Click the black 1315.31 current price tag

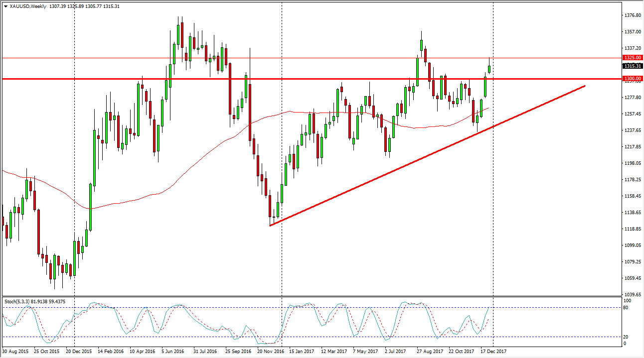tap(632, 66)
